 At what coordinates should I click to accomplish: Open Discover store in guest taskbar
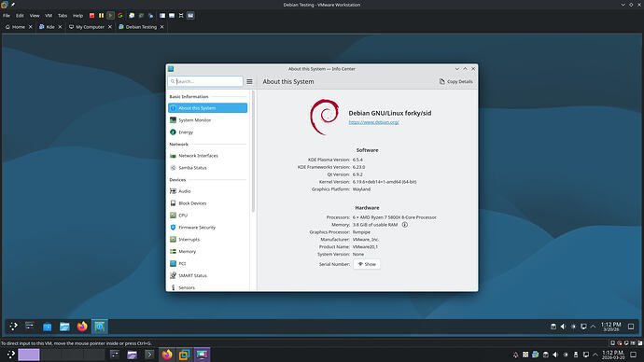pyautogui.click(x=48, y=327)
